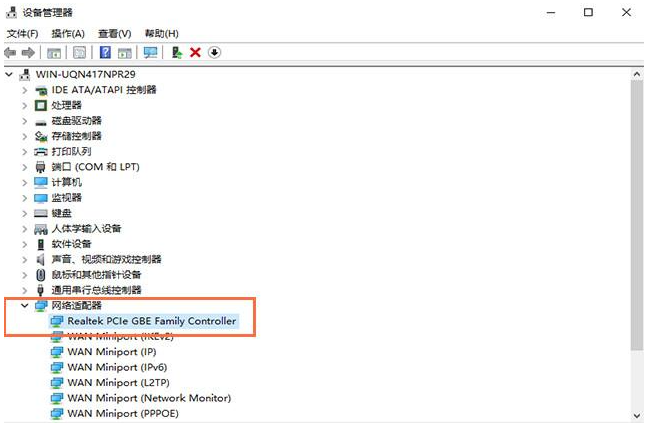Open the 查看(V) menu

115,34
